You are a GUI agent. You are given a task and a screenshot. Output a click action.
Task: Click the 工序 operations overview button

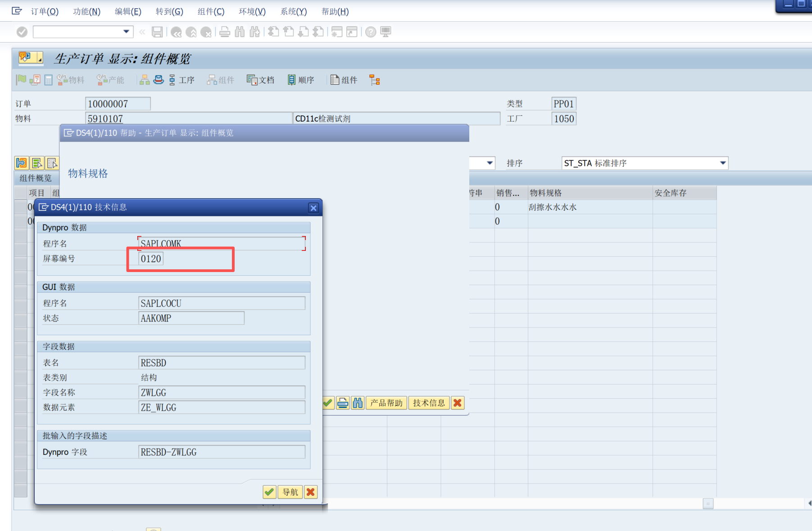pos(181,80)
